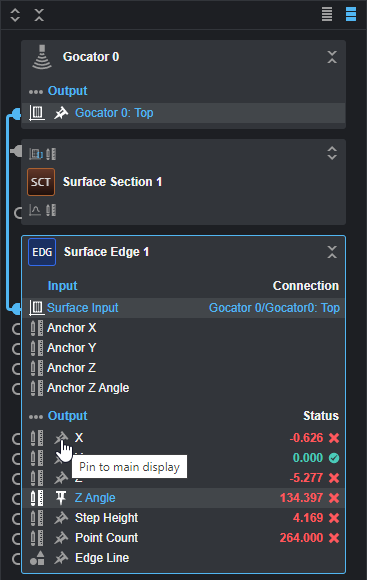Collapse the Surface Edge 1 panel
Screen dimensions: 367x580
click(x=332, y=252)
